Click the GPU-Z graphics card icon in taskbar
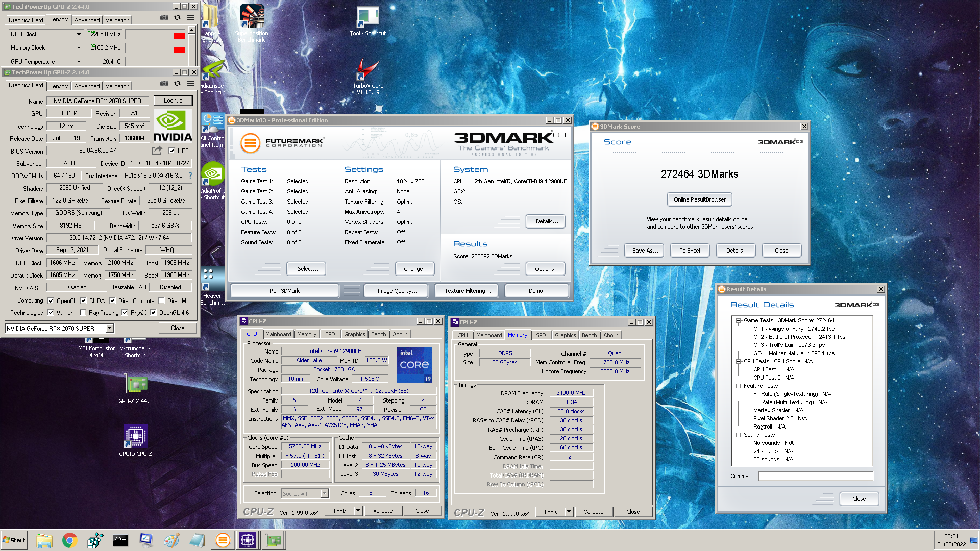 (274, 540)
